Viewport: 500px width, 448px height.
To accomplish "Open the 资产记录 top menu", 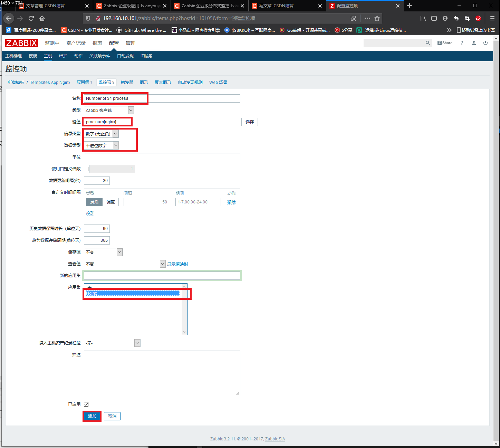I will [76, 43].
